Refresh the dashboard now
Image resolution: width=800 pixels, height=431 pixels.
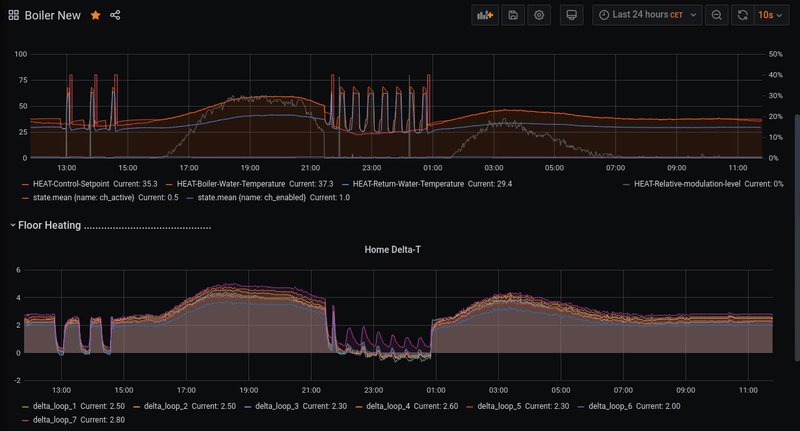[x=742, y=15]
